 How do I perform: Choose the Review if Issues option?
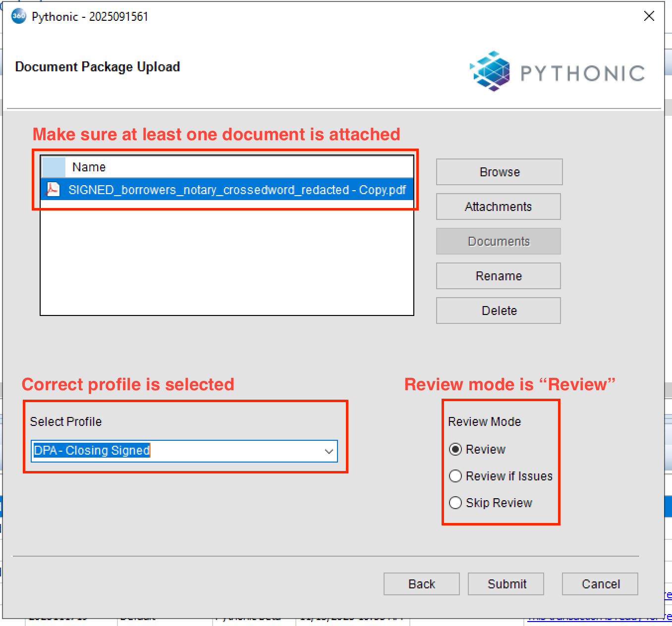(x=455, y=476)
